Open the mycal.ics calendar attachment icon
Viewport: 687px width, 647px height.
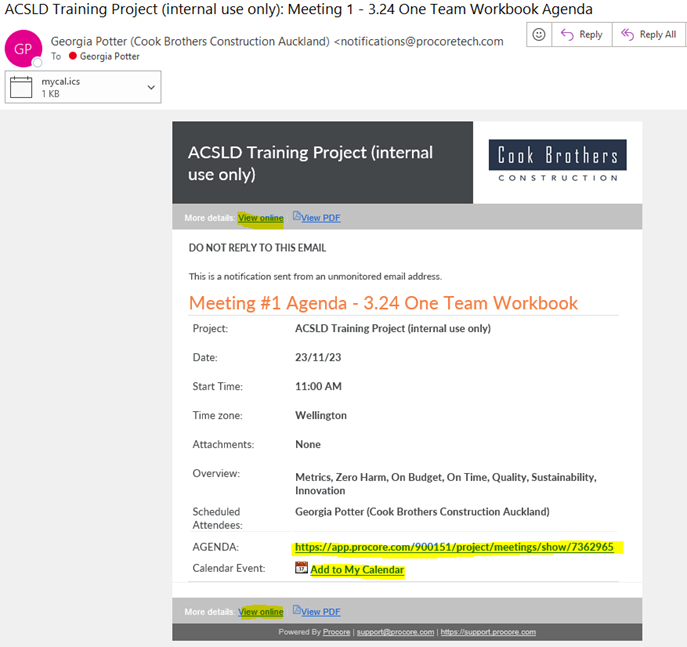(21, 87)
